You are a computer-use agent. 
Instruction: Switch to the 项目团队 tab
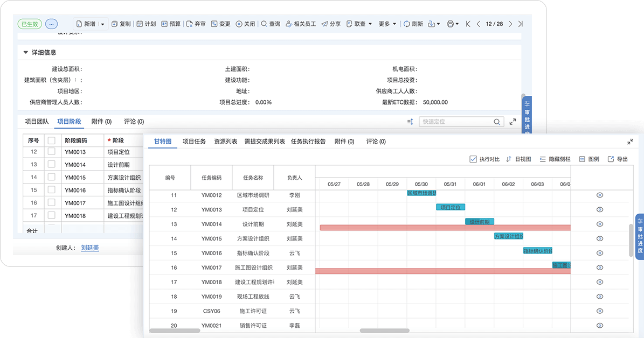[37, 122]
